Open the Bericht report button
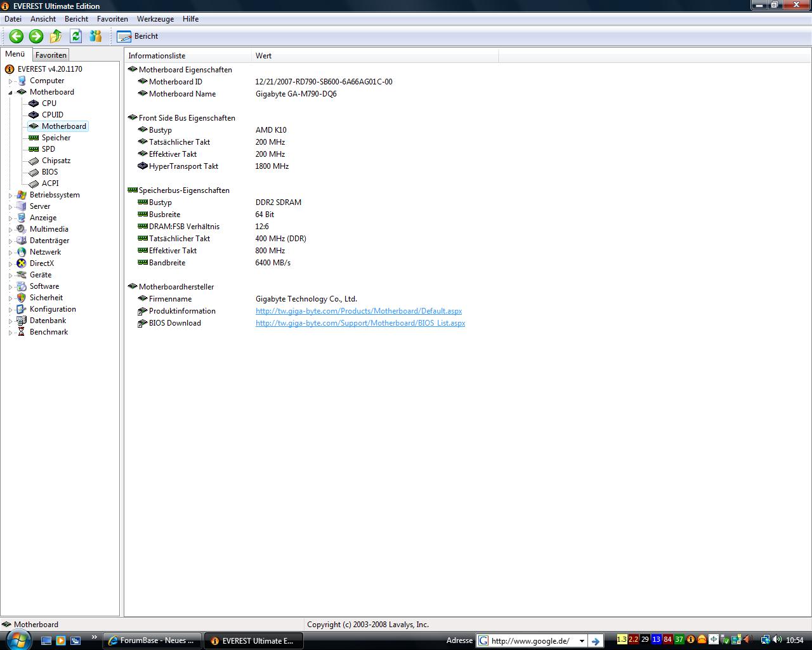 coord(138,36)
